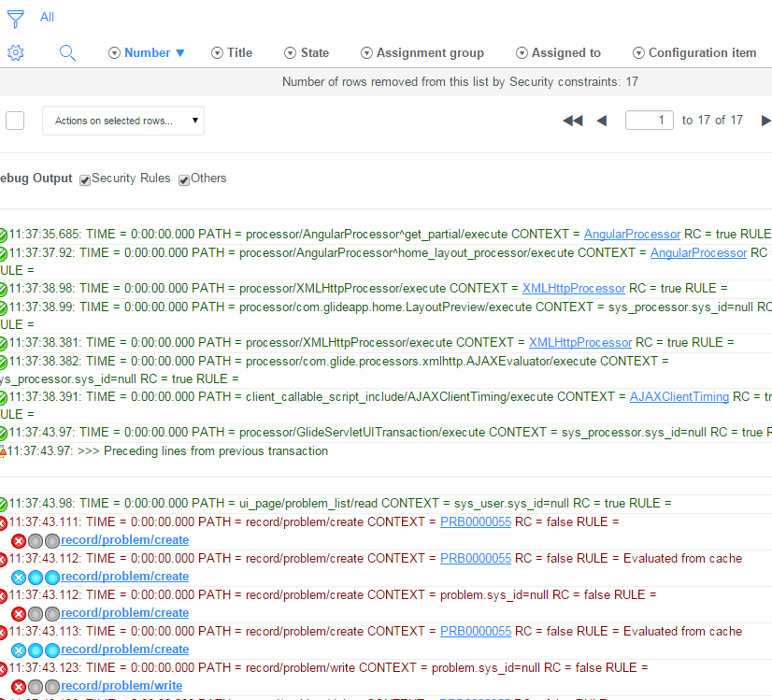Click red X icon under 11:37:43.111 line
Viewport: 772px width, 700px height.
point(19,541)
